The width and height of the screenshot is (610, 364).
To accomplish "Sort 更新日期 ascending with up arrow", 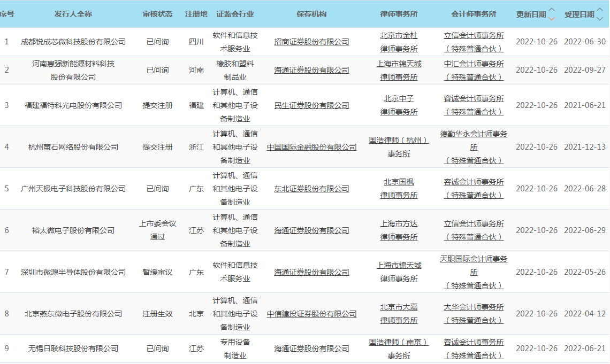I will click(552, 10).
